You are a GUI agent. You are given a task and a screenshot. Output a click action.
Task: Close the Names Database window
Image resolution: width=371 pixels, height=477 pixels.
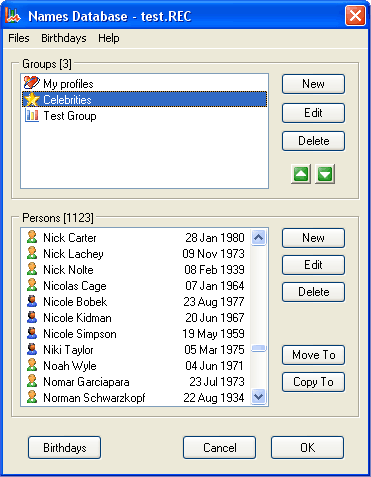(355, 15)
